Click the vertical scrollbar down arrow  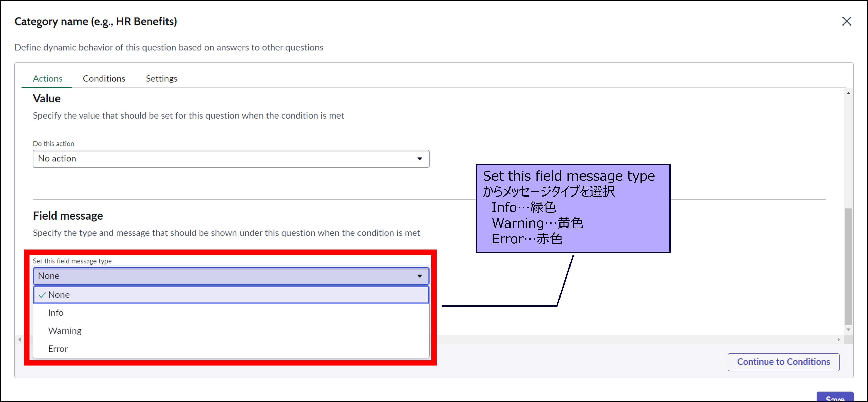coord(848,329)
